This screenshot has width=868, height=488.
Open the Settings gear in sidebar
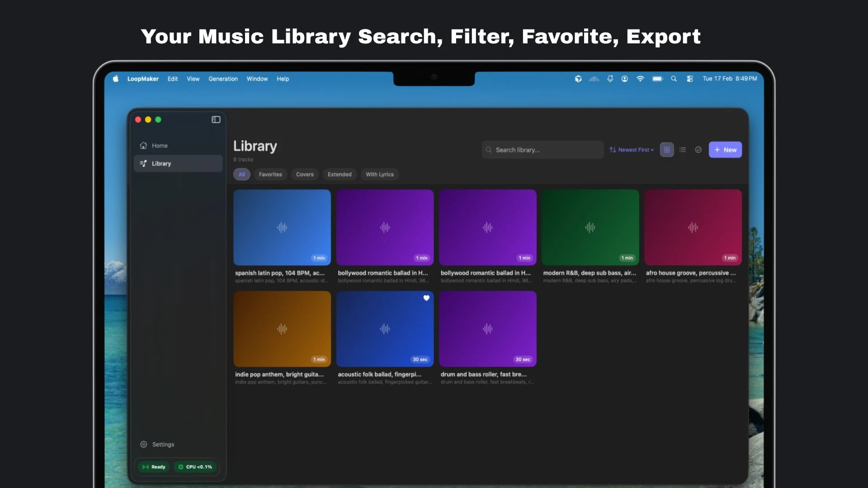(144, 445)
